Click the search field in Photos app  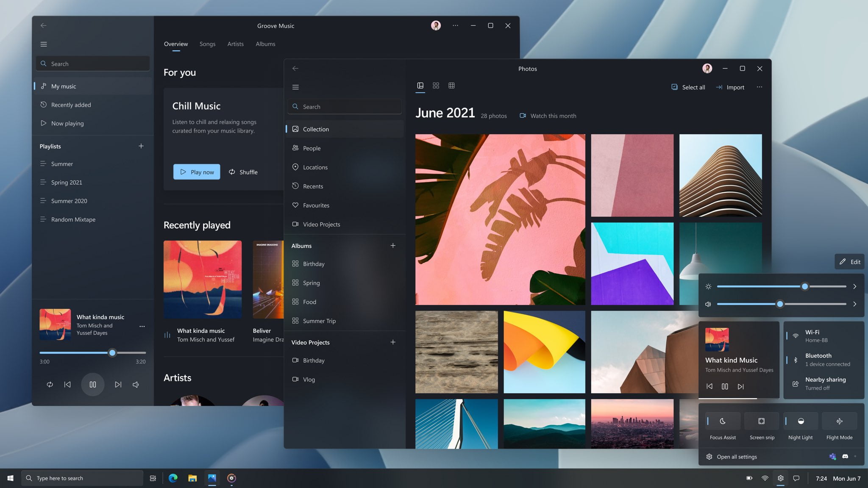point(345,107)
